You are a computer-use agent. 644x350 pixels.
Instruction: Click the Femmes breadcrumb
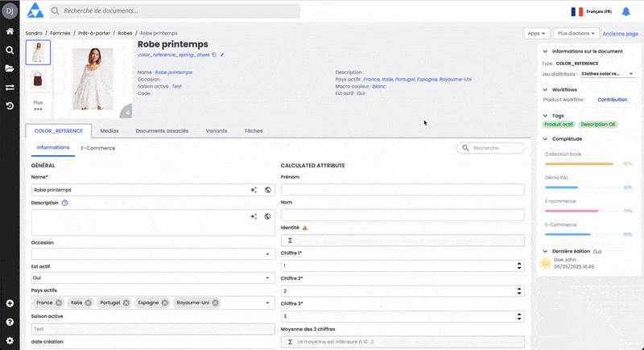coord(60,33)
